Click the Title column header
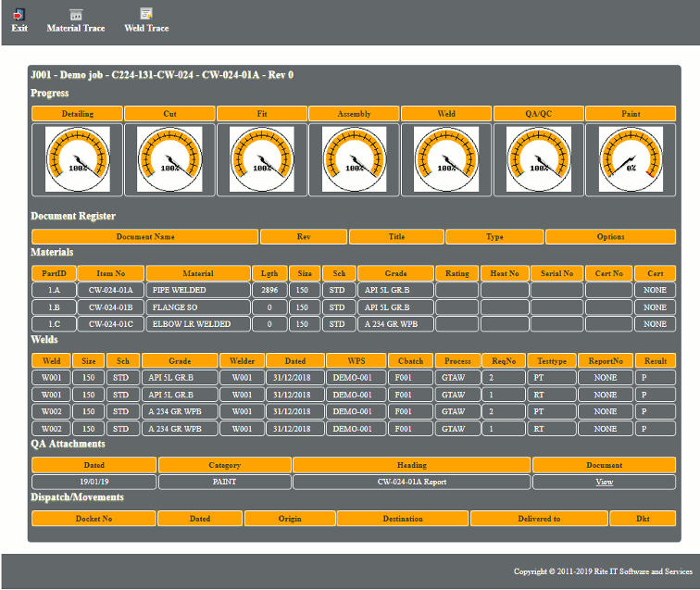The image size is (700, 590). (396, 237)
